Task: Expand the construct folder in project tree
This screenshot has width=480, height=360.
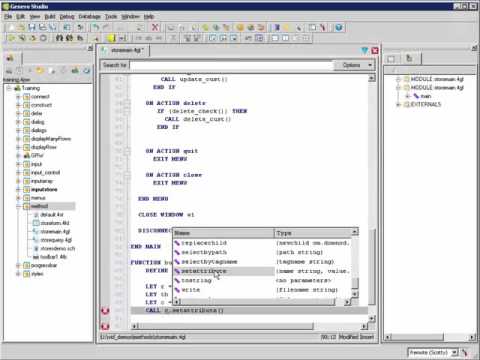Action: tap(18, 105)
